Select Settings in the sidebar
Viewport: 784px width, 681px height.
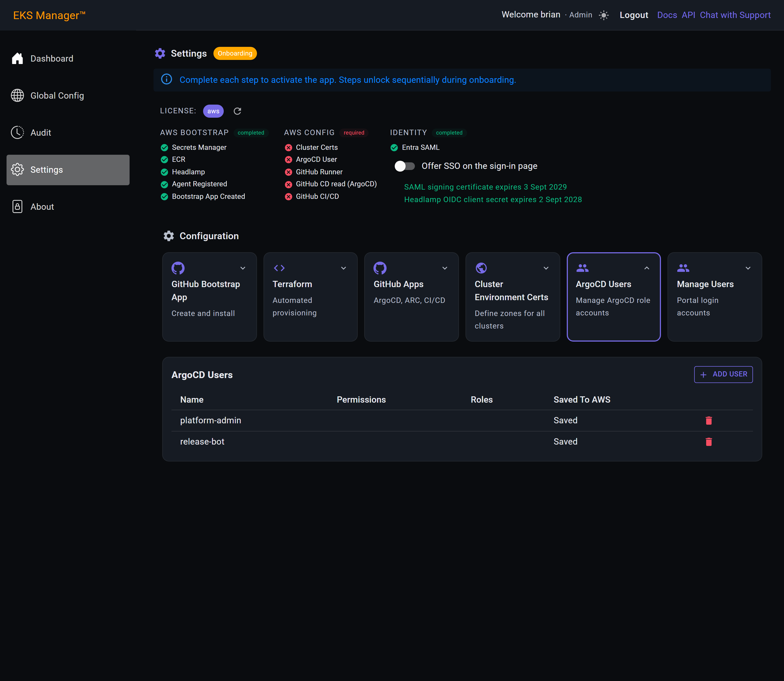click(68, 170)
